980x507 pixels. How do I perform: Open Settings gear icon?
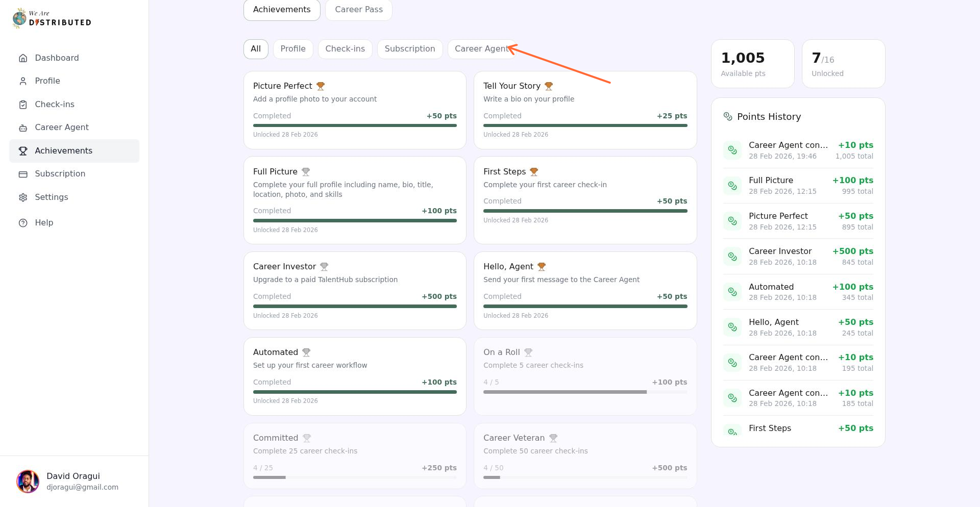tap(23, 197)
